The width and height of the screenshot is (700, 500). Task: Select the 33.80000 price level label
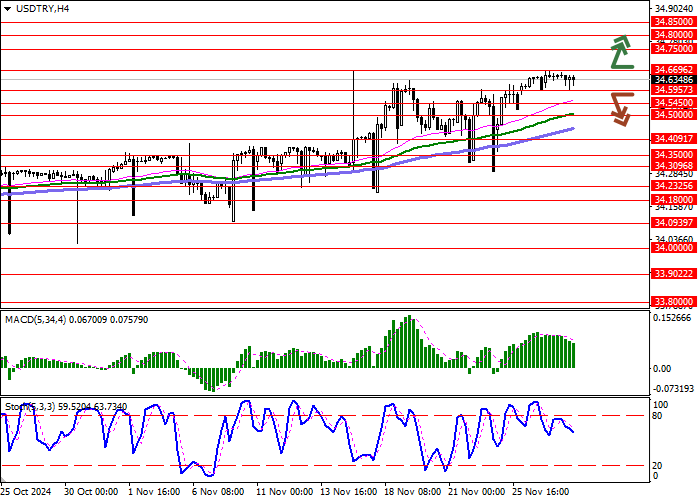[x=674, y=302]
